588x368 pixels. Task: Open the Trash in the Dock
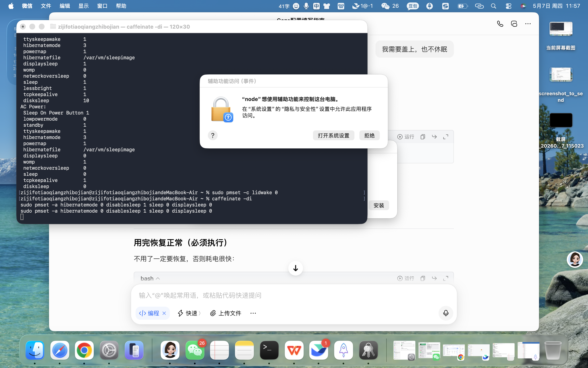coord(553,350)
